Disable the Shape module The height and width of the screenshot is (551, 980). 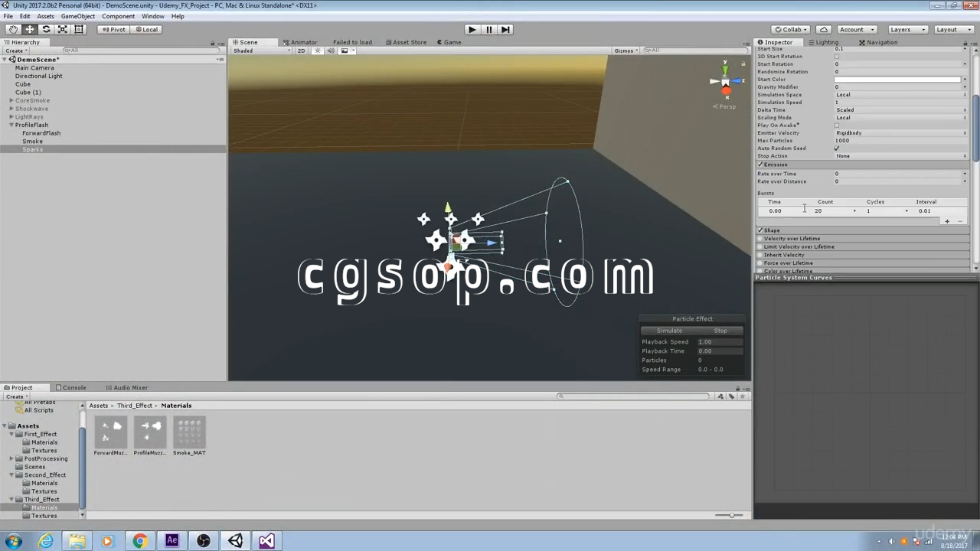click(x=760, y=230)
